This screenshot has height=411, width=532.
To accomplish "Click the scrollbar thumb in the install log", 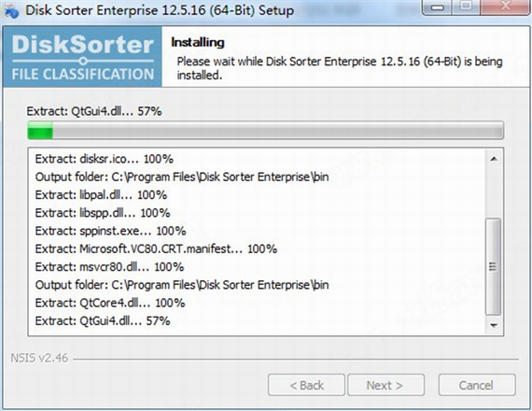I will tap(494, 266).
